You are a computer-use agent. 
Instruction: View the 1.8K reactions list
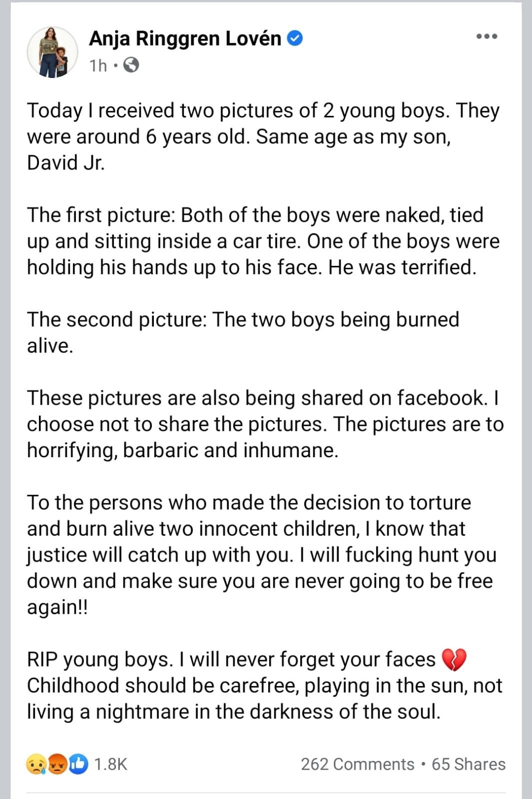[111, 764]
